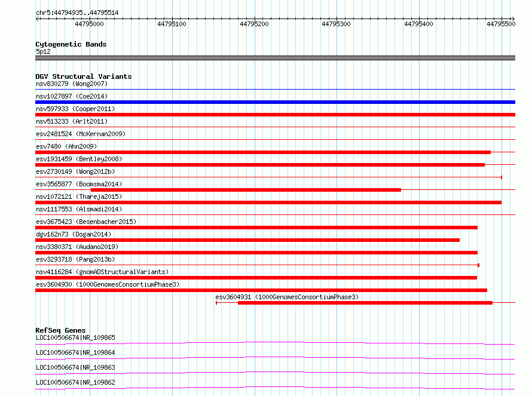
Task: Click the red esv3565877 variant bar
Action: (x=246, y=190)
